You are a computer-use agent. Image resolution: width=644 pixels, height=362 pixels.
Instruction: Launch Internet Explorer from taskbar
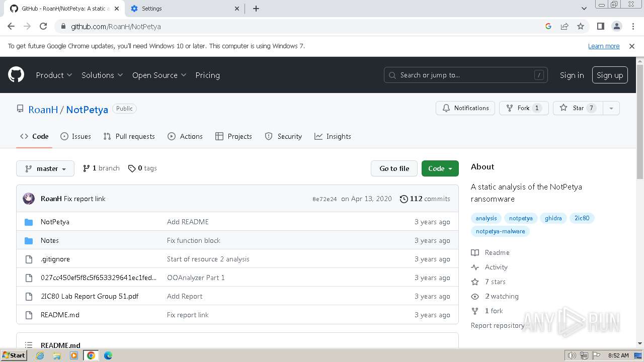[x=40, y=355]
